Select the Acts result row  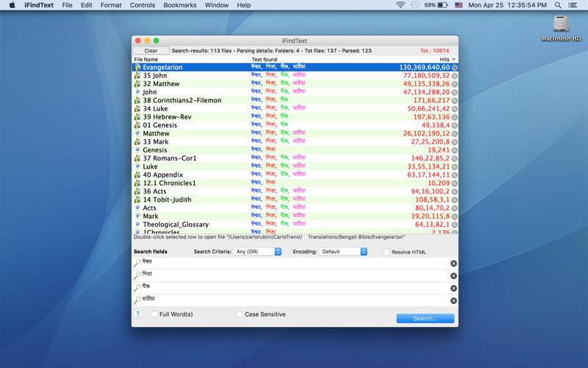(295, 208)
